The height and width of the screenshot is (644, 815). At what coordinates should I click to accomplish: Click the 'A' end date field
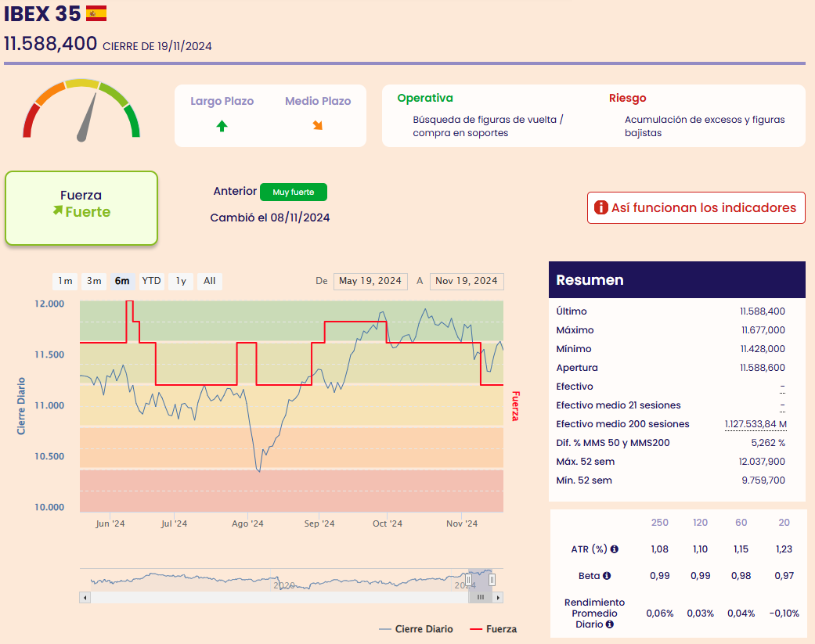[467, 281]
